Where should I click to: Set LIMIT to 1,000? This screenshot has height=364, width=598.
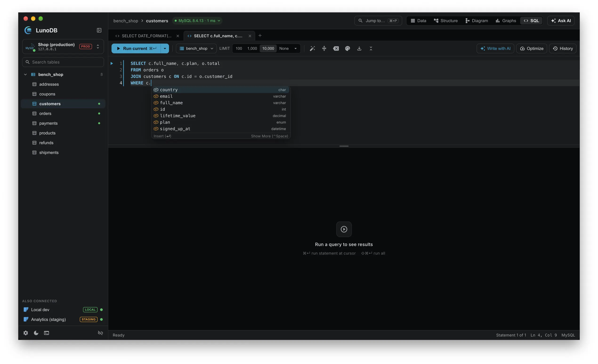252,49
